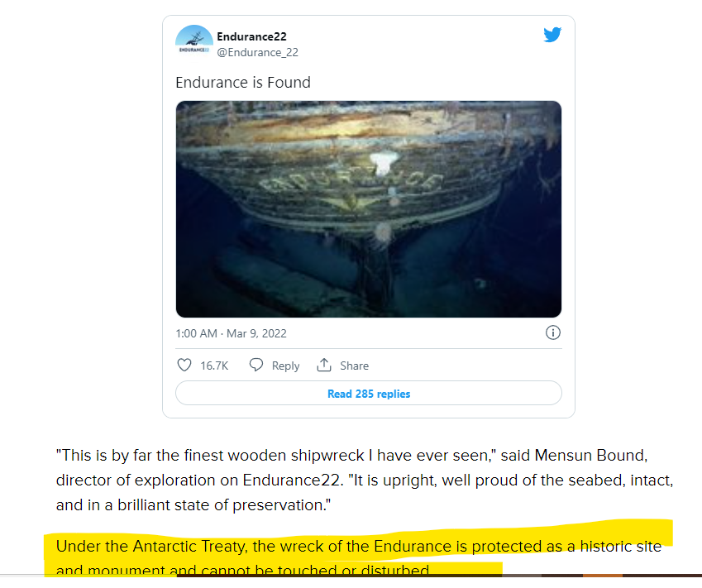The height and width of the screenshot is (588, 702).
Task: Click the Reply label text
Action: (285, 366)
